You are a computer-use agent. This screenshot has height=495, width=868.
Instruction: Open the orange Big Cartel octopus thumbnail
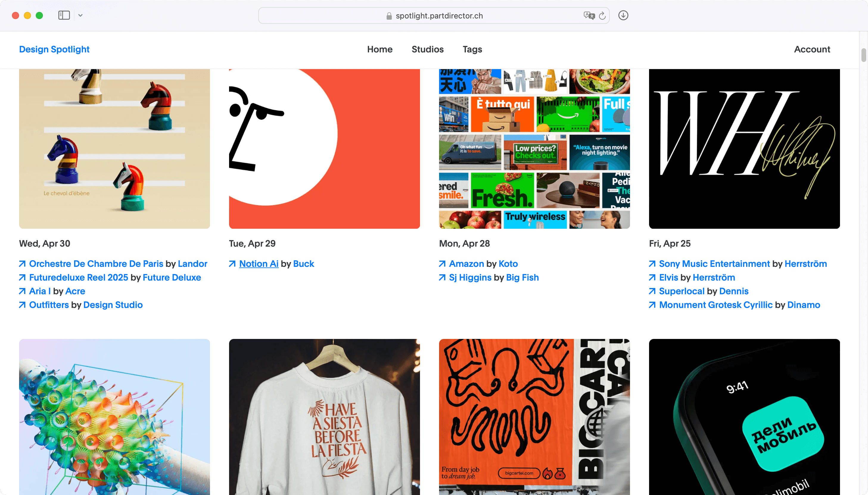point(534,417)
